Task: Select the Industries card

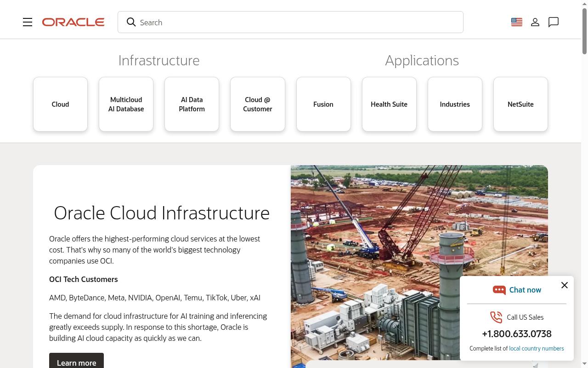Action: click(455, 104)
